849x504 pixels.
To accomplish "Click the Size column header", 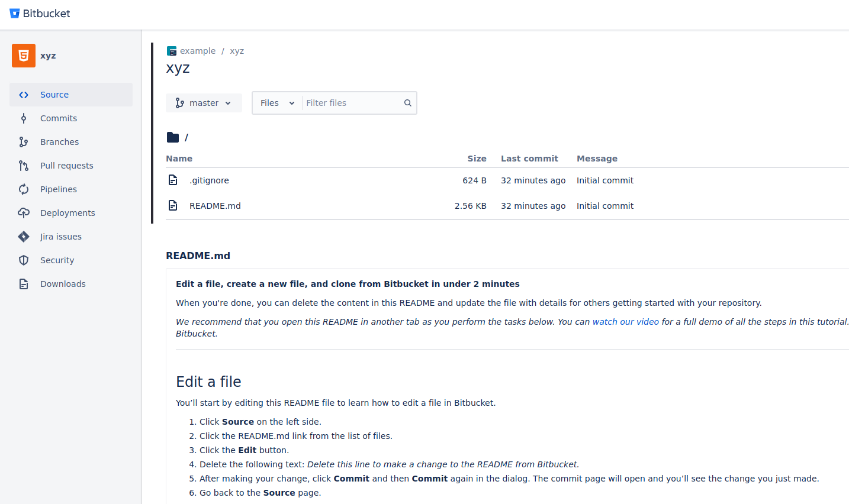I will 477,159.
